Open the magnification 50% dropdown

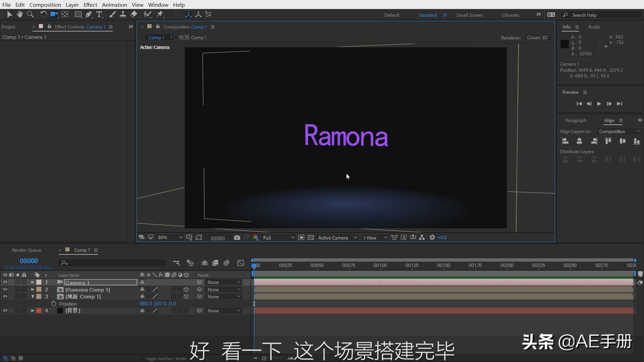pos(170,238)
